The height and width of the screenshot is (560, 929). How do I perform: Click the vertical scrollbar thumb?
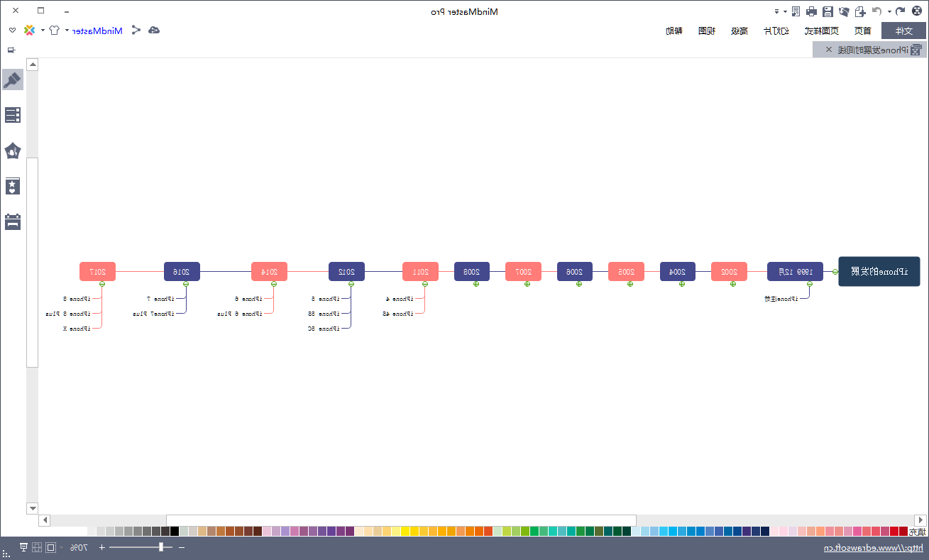tap(32, 262)
